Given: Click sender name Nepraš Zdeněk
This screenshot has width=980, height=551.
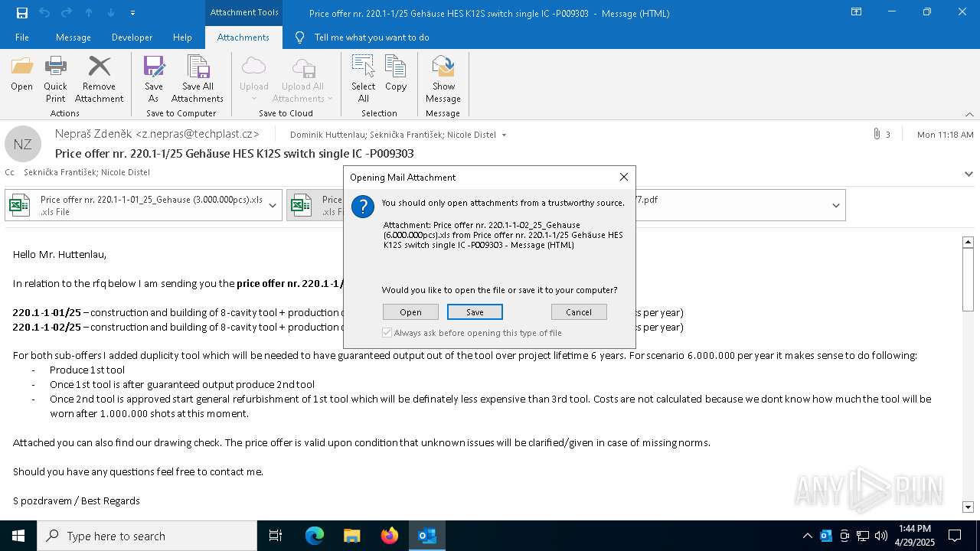Looking at the screenshot, I should tap(93, 134).
